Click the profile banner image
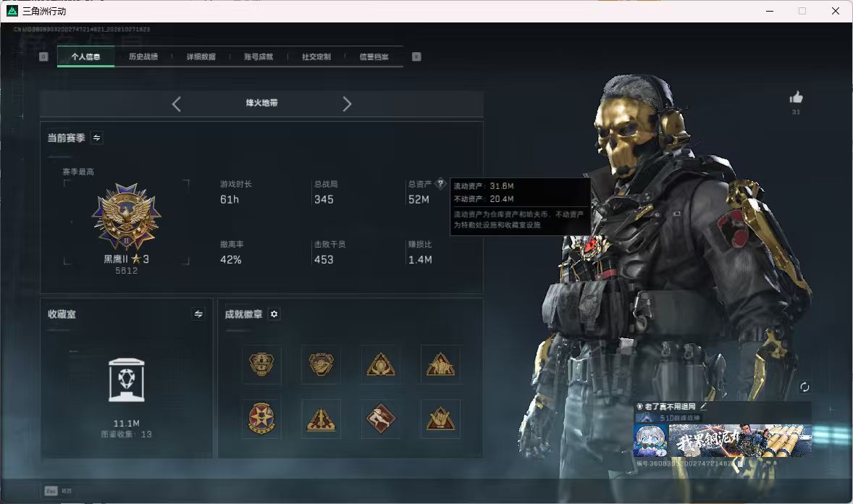853x504 pixels. point(740,441)
